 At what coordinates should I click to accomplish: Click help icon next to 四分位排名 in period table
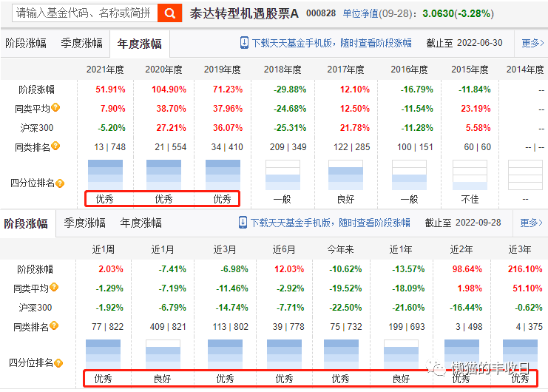[x=58, y=363]
